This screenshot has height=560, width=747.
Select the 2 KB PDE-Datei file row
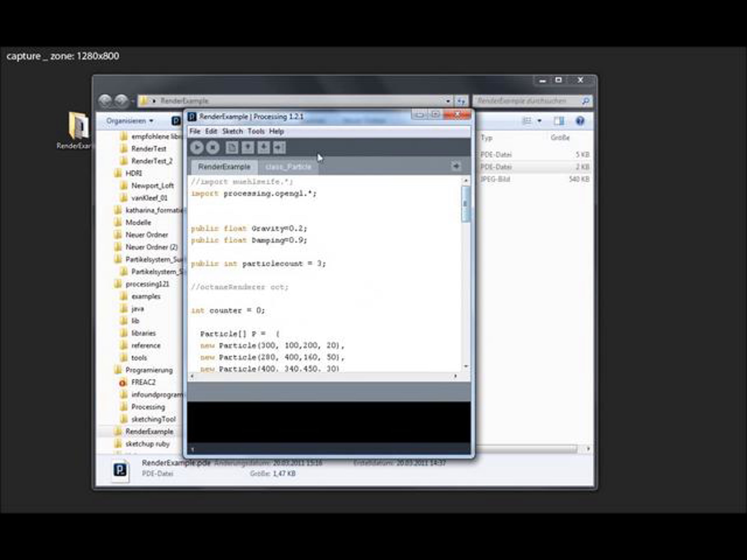pos(535,167)
